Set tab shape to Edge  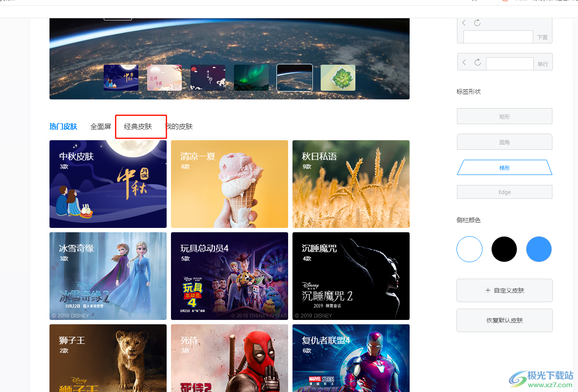coord(505,192)
